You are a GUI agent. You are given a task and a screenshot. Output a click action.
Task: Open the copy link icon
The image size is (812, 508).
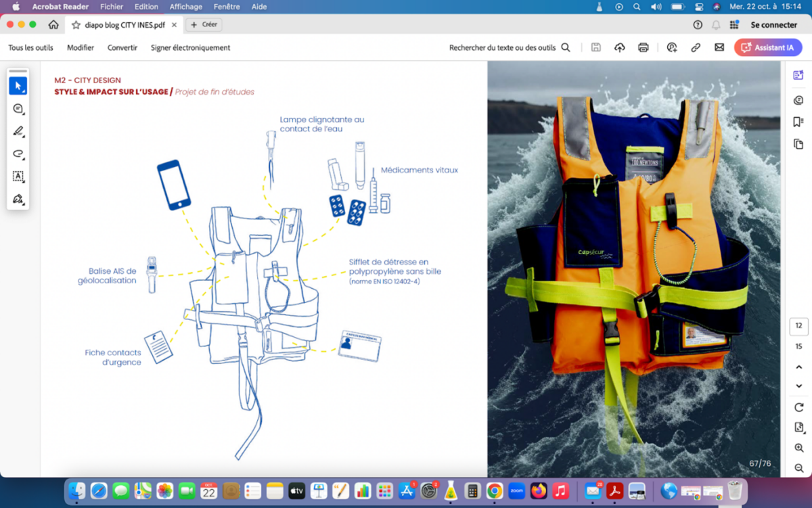695,48
